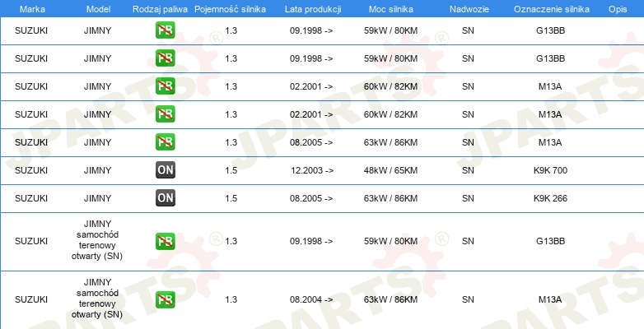Select the K9K 700 engine code cell
Screen dimensions: 644x329
pos(550,170)
